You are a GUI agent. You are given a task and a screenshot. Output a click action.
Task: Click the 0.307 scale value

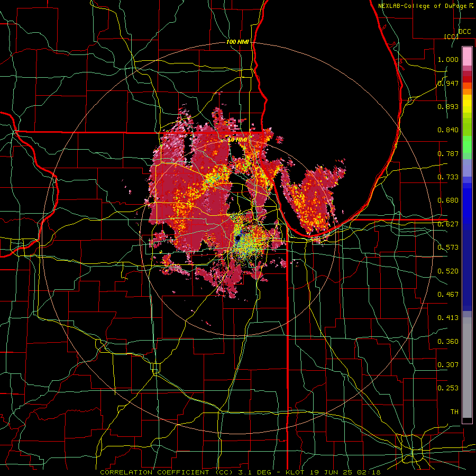pos(448,365)
